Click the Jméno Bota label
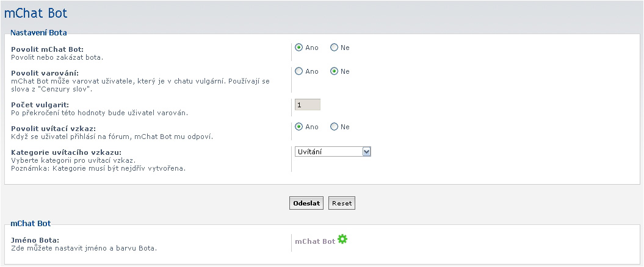This screenshot has height=267, width=644. coord(35,240)
